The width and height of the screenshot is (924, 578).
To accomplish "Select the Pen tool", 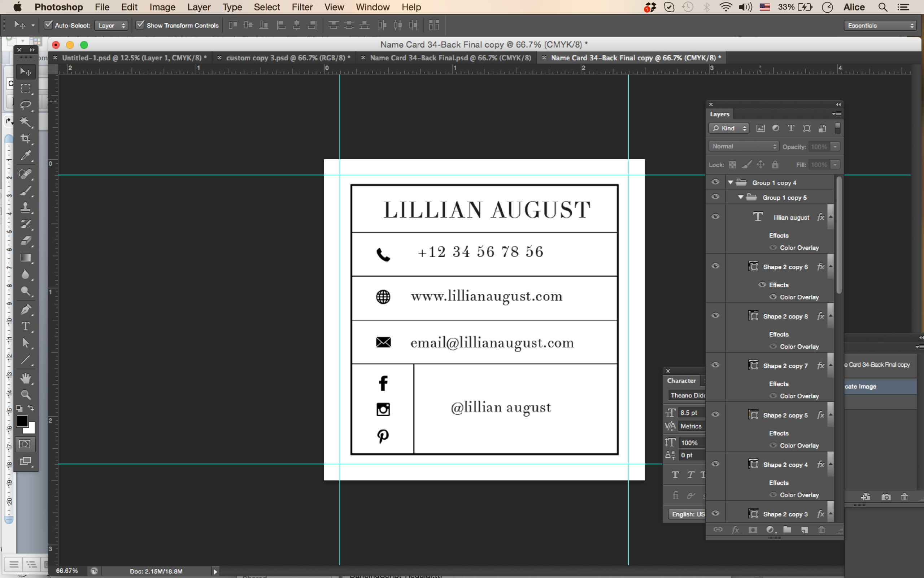I will (x=26, y=309).
